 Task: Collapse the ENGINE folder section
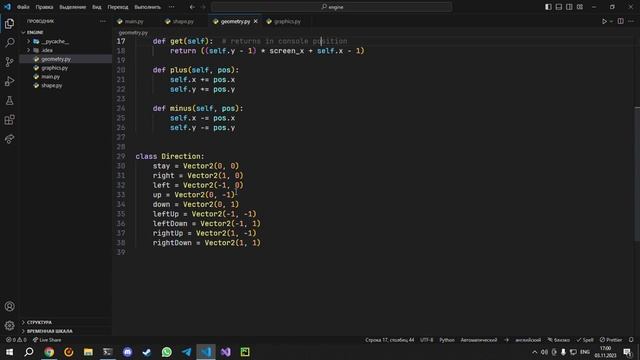35,32
